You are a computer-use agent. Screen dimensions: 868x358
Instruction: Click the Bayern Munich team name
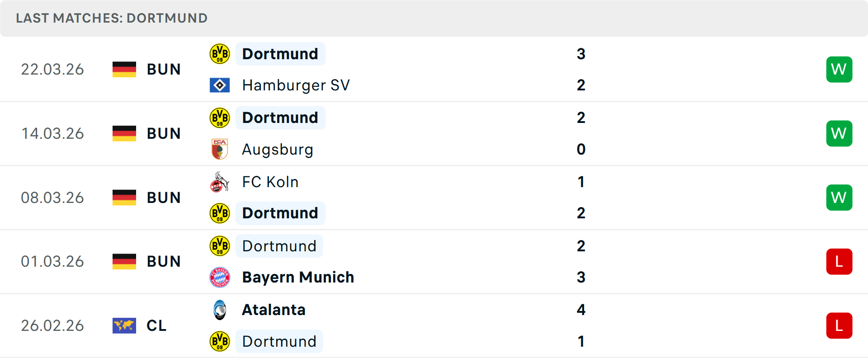tap(297, 277)
